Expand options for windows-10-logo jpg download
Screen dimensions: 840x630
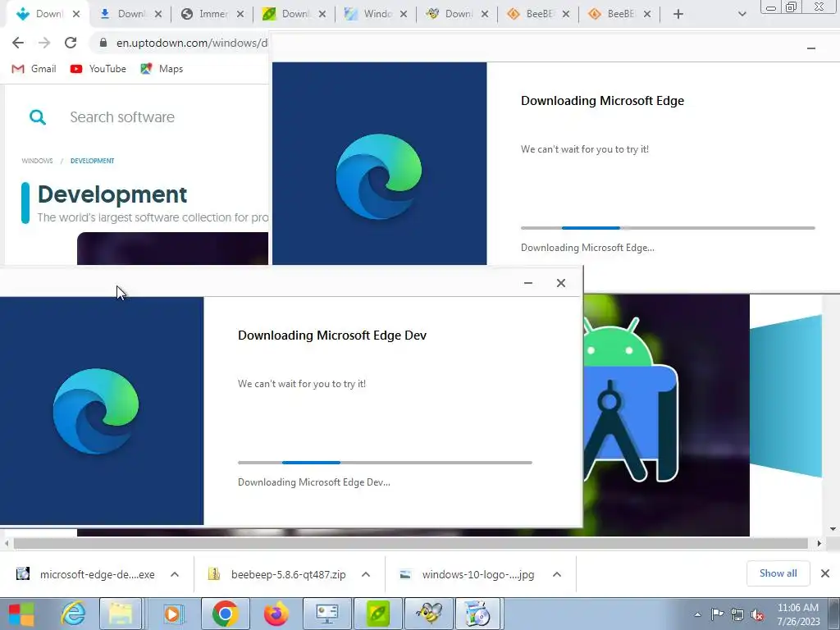point(557,574)
